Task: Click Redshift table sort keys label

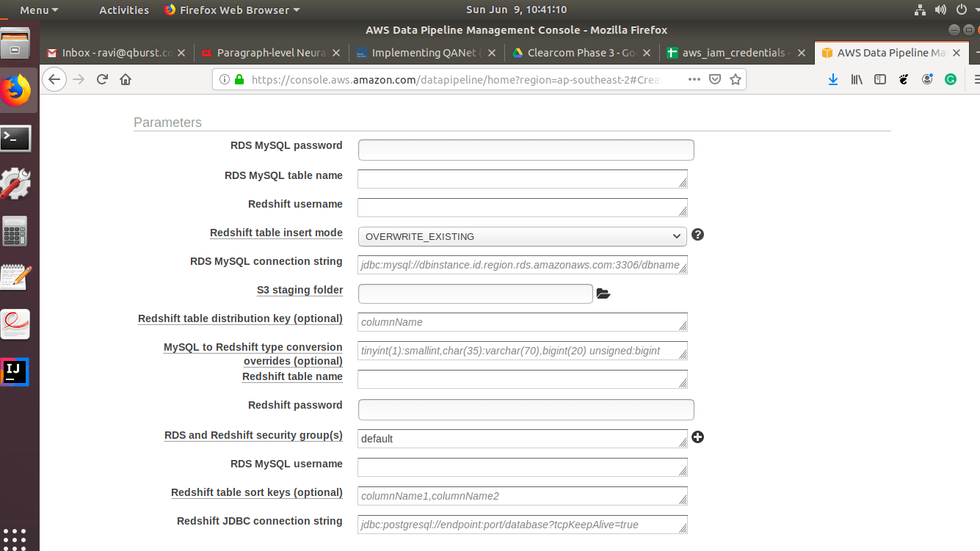Action: [x=257, y=492]
